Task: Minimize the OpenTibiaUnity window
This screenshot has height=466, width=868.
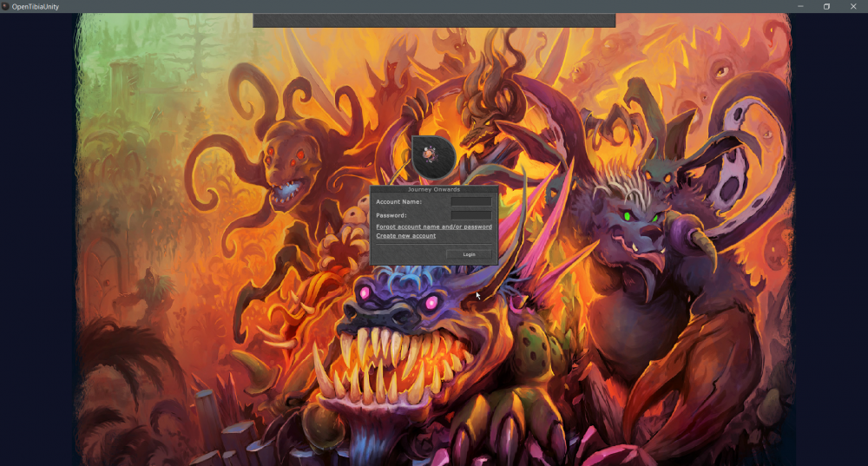Action: coord(800,7)
